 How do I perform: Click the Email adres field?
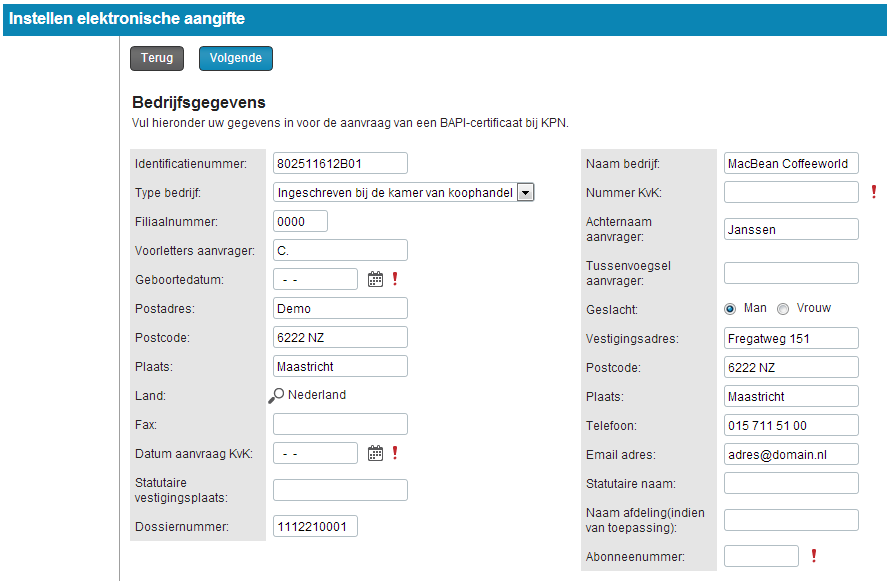click(791, 454)
